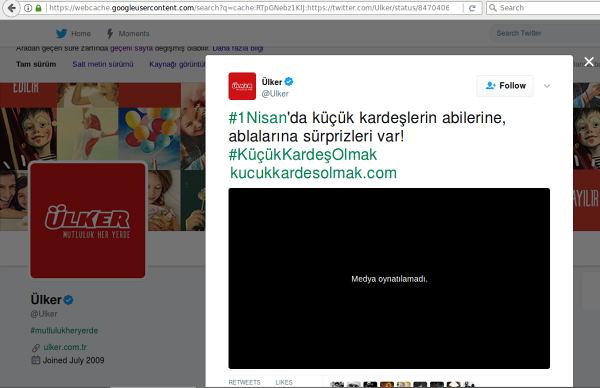600x388 pixels.
Task: Click the calendar icon beside Joined date
Action: [36, 360]
